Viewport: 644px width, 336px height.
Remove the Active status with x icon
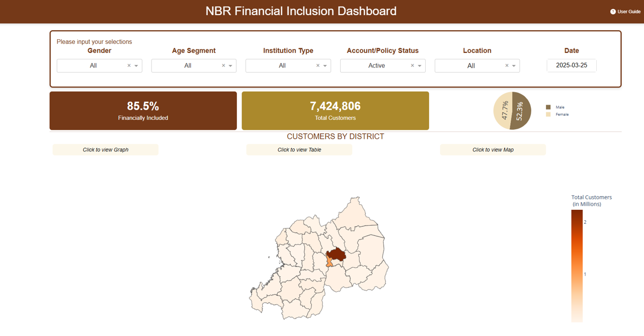[x=413, y=65]
